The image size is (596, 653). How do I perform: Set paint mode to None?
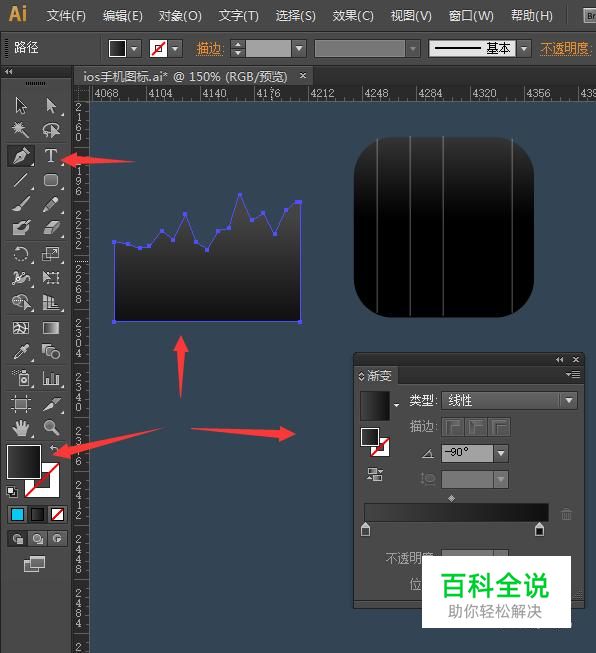(57, 514)
